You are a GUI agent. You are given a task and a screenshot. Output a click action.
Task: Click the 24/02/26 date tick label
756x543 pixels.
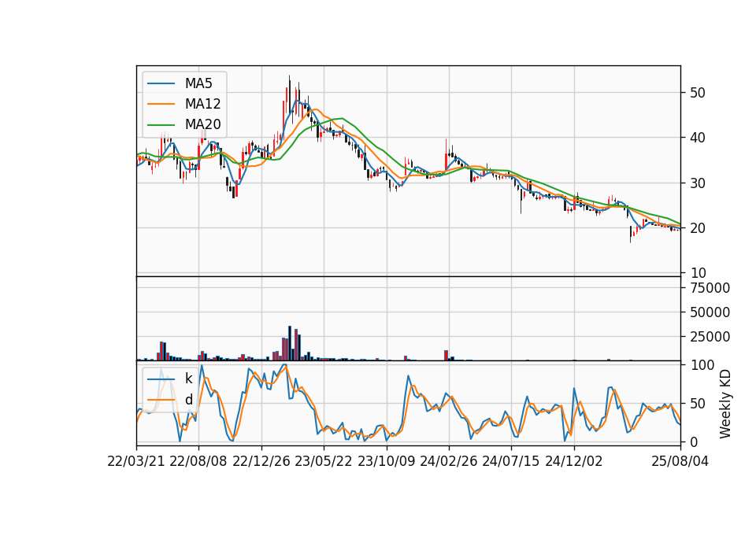click(x=449, y=461)
